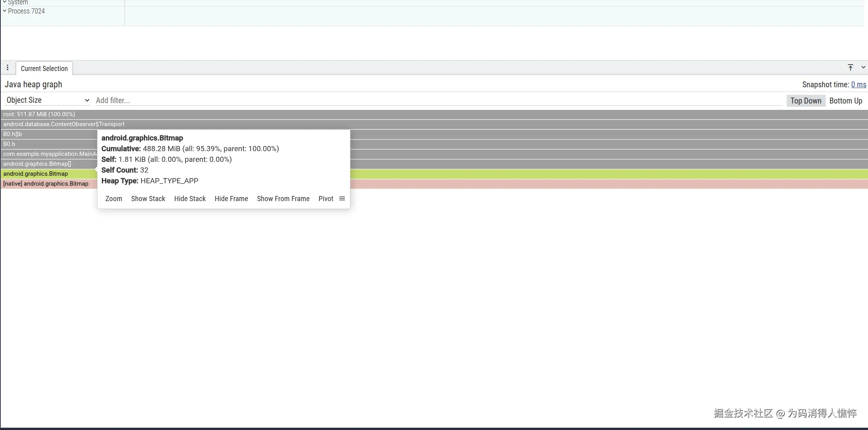Viewport: 868px width, 430px height.
Task: Choose Hide Stack in the tooltip
Action: tap(190, 199)
